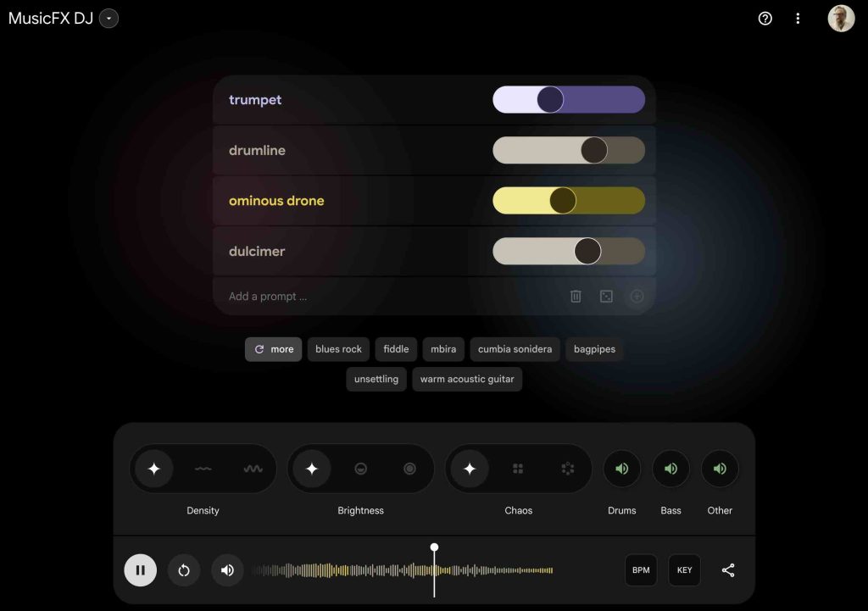The image size is (868, 611).
Task: Adjust the ominous drone prompt slider
Action: point(569,200)
